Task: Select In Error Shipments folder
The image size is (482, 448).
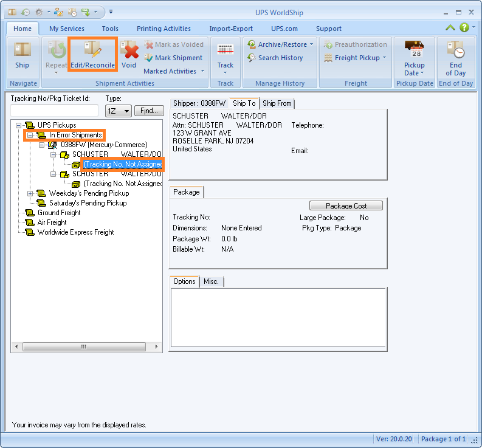Action: point(75,135)
